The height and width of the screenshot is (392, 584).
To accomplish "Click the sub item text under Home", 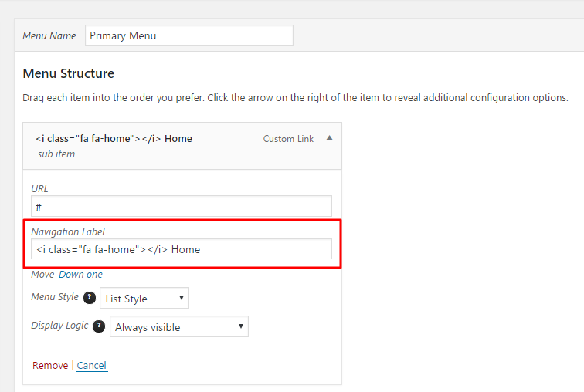I will (x=56, y=154).
